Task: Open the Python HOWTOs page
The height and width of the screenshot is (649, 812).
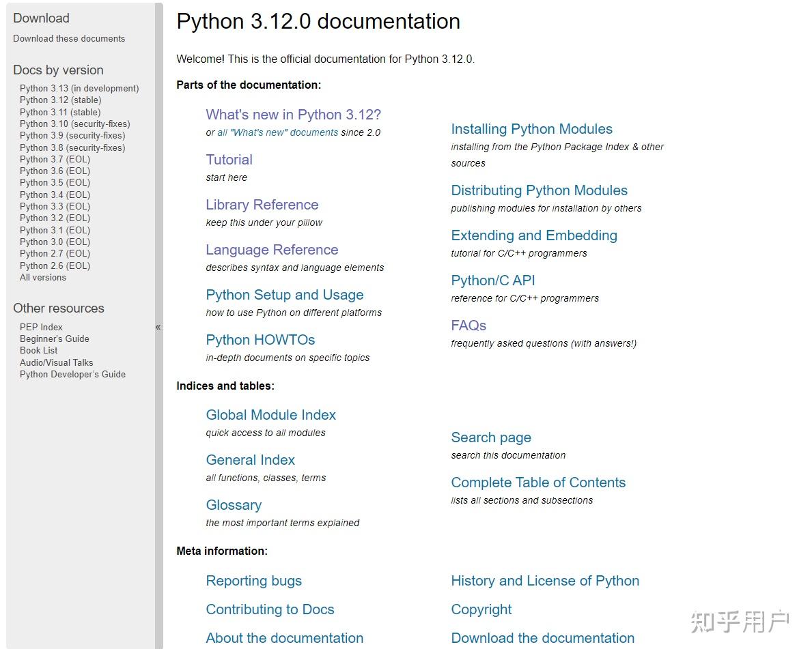Action: 260,339
